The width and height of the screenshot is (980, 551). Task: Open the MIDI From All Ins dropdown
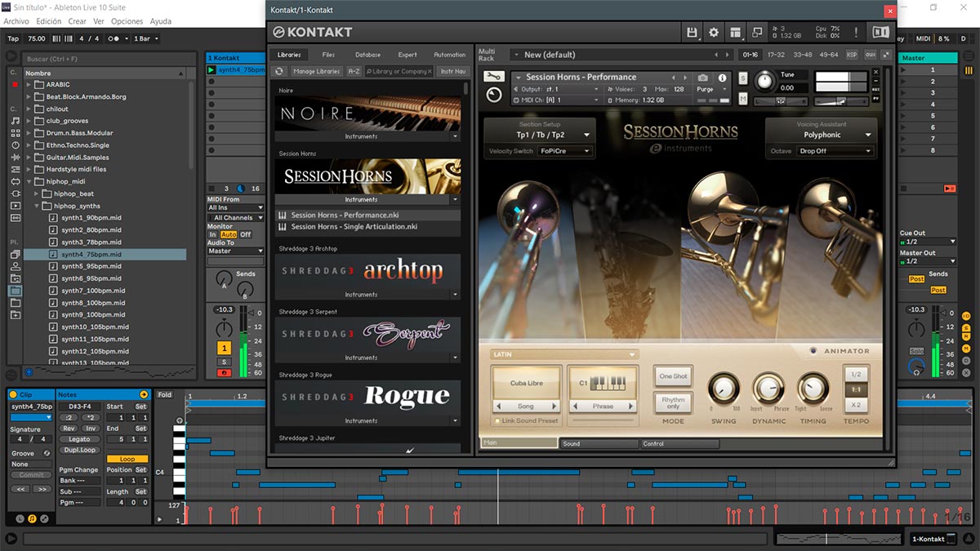click(236, 208)
